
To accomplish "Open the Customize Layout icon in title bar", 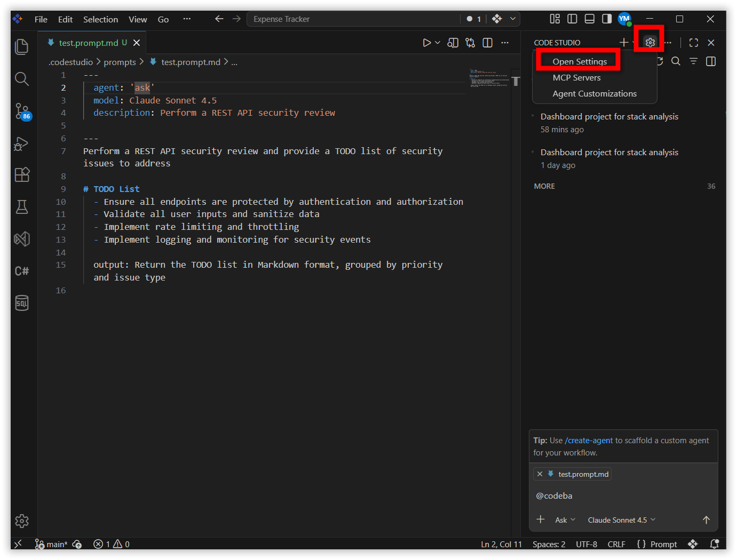I will 555,19.
